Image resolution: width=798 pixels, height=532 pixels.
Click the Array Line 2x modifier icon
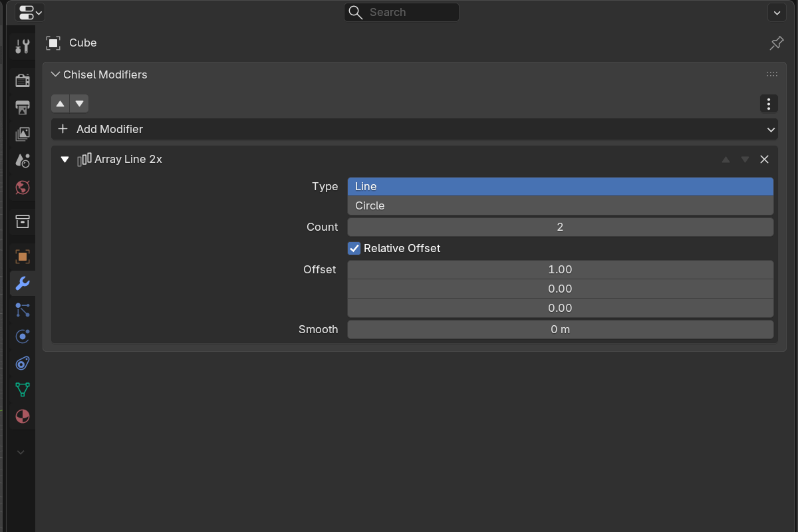pyautogui.click(x=84, y=160)
